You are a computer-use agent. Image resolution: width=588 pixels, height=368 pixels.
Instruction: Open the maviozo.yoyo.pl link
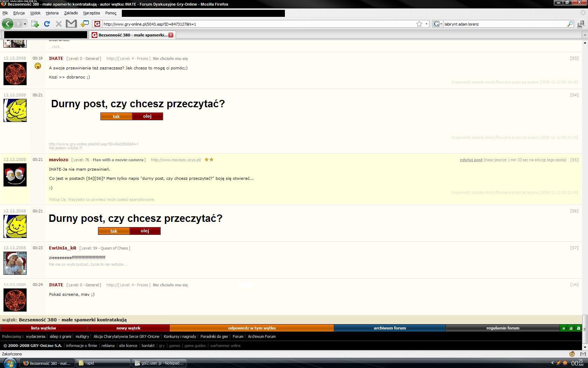tap(176, 160)
